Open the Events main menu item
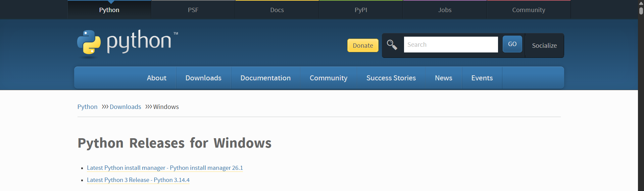The image size is (644, 191). coord(482,78)
